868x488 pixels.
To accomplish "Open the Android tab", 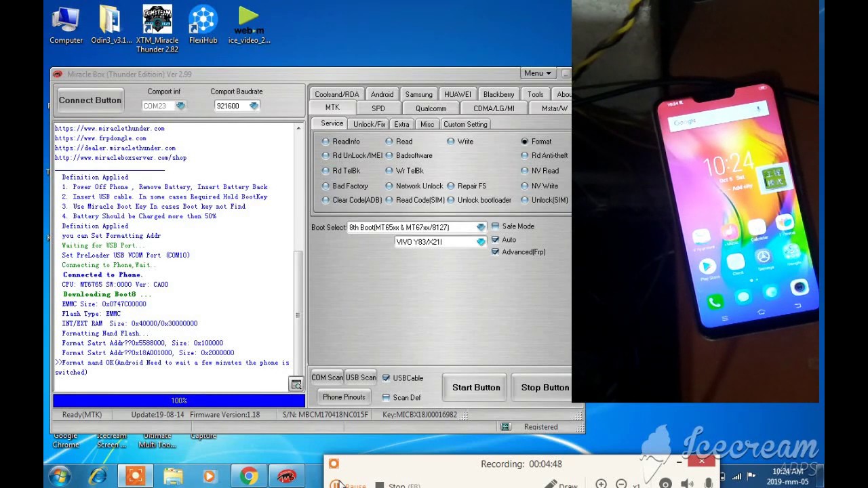I will (382, 94).
